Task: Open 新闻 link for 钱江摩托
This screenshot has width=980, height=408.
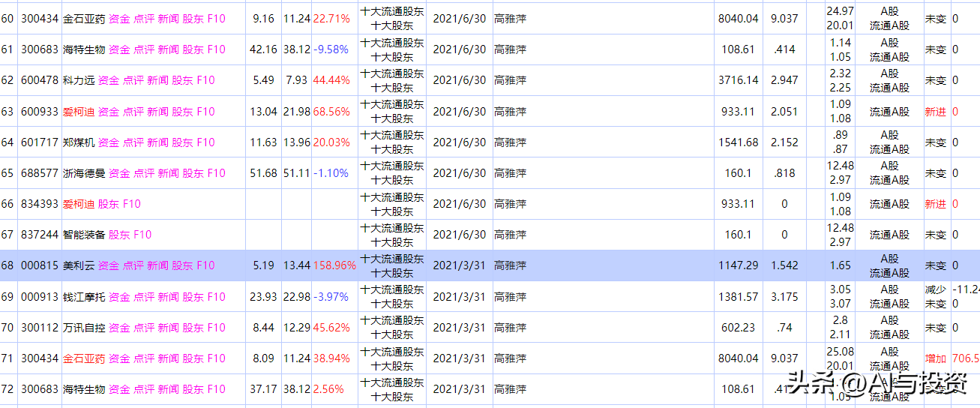Action: tap(168, 296)
